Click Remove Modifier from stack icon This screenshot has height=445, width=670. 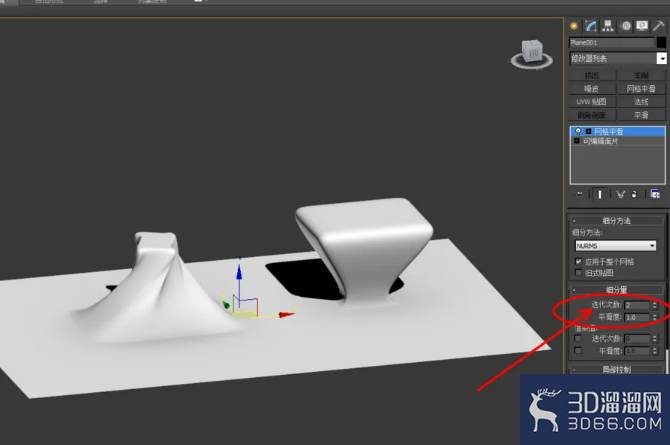tap(634, 195)
